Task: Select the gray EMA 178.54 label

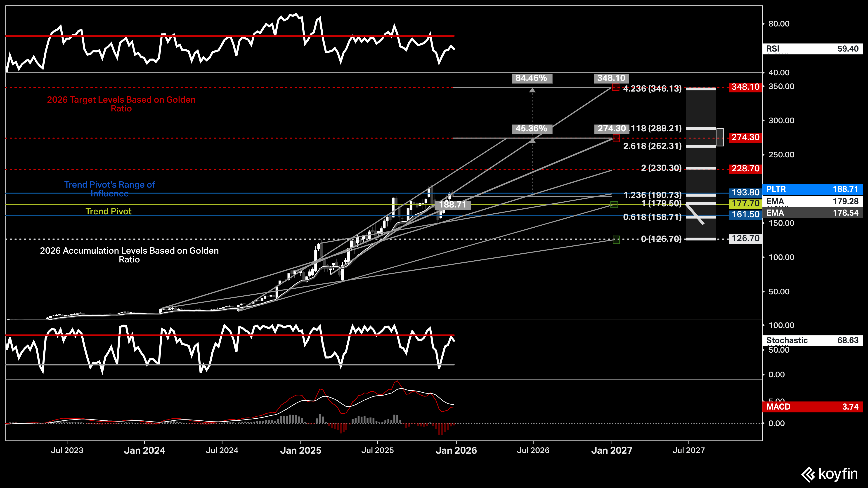Action: (x=812, y=213)
